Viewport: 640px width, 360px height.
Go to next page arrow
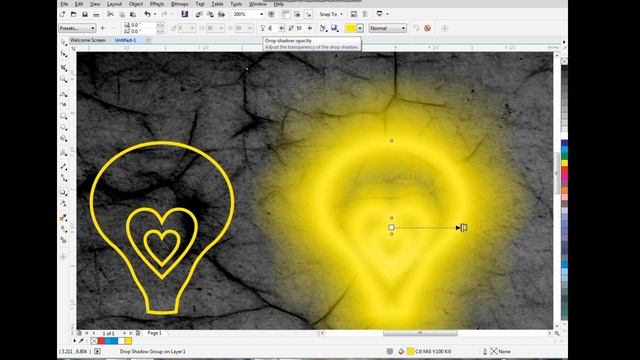click(x=124, y=333)
